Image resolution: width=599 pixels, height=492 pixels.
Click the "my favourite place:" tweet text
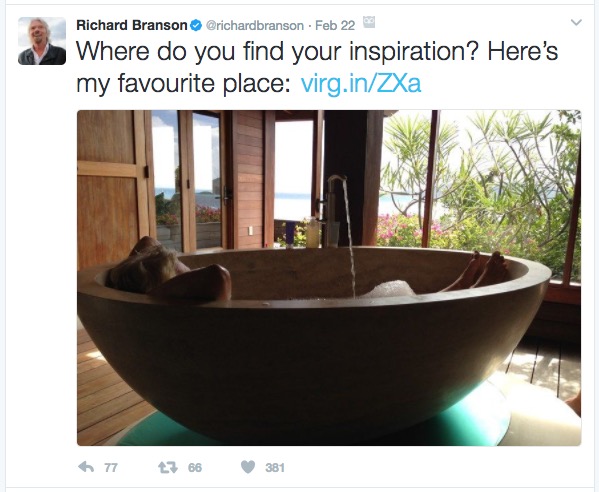tap(183, 84)
